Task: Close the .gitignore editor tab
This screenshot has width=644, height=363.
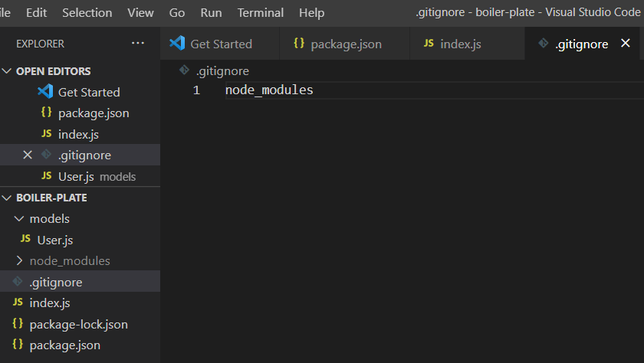Action: tap(625, 43)
